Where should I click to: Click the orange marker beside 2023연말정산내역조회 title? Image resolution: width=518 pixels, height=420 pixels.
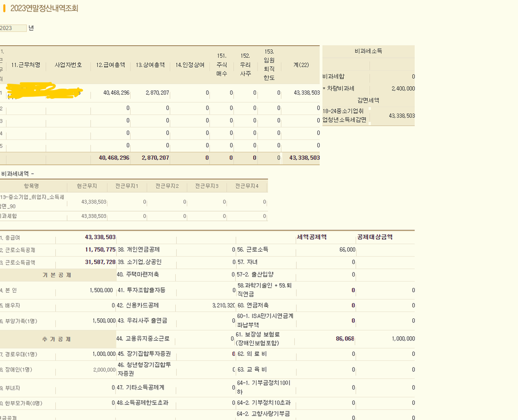(4, 8)
